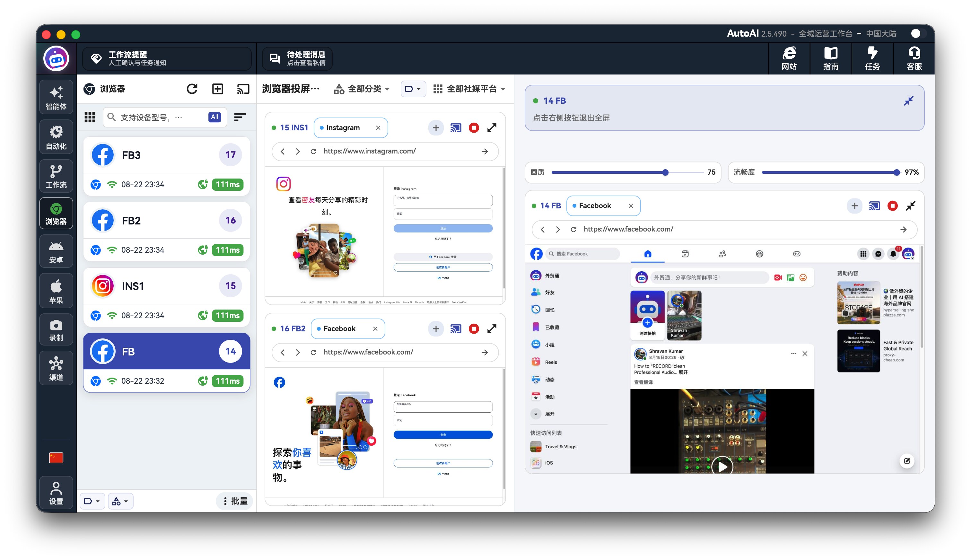Reload the Instagram page in 15 INS1

(313, 152)
